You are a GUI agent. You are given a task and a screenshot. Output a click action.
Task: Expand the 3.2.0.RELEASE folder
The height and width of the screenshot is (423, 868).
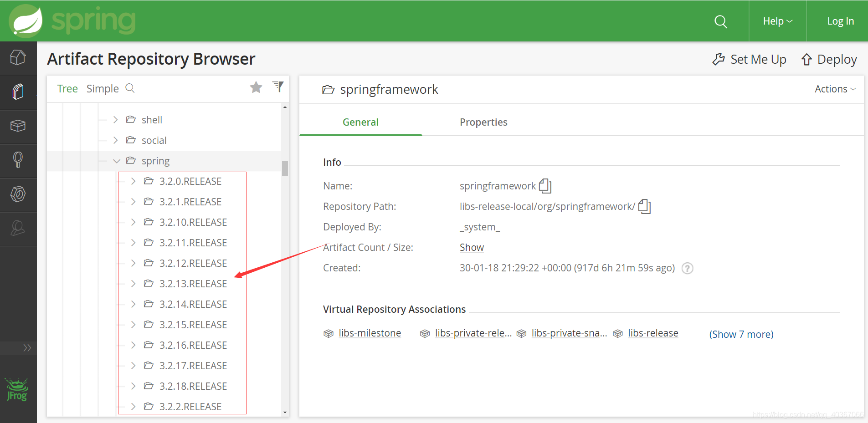coord(133,181)
